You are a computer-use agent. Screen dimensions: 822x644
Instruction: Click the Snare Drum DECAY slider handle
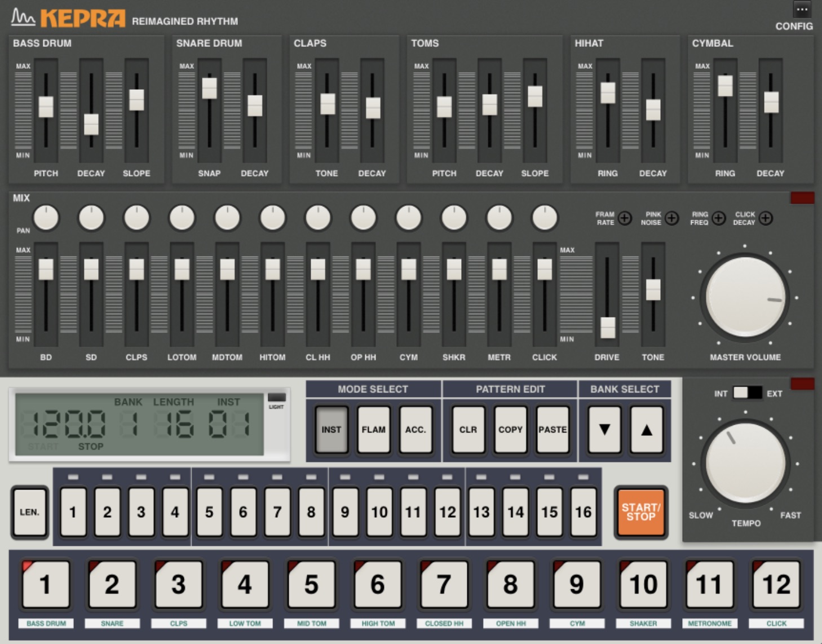[x=255, y=106]
